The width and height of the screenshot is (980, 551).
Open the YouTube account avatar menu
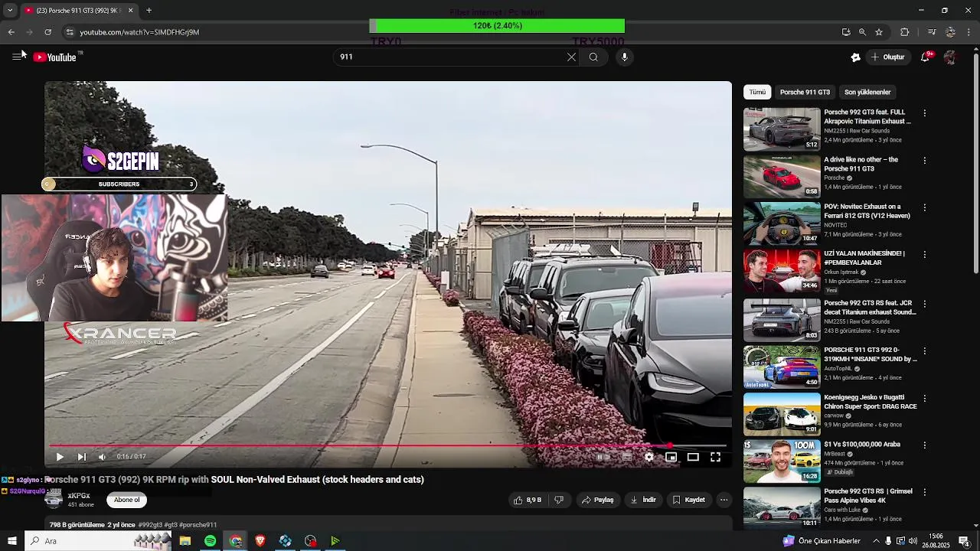pos(950,57)
